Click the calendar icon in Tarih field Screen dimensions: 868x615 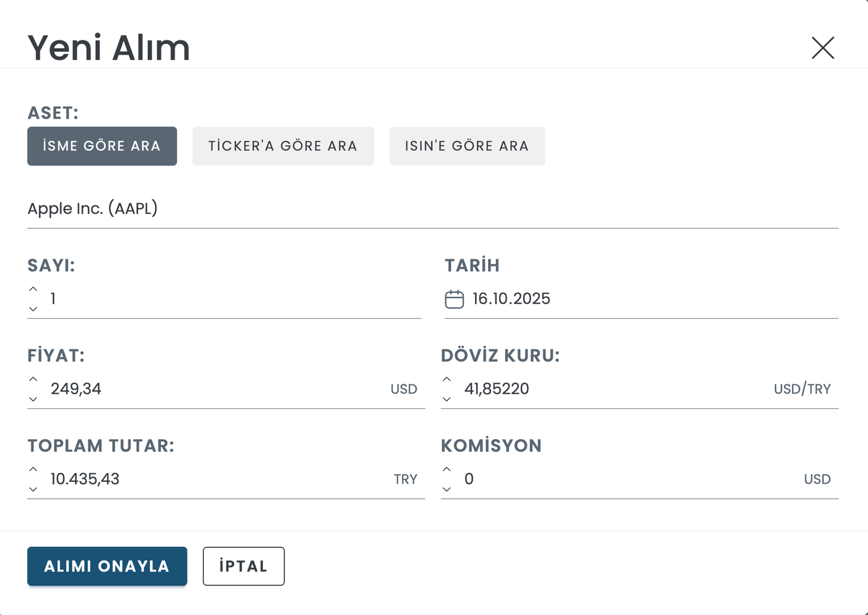click(x=454, y=299)
